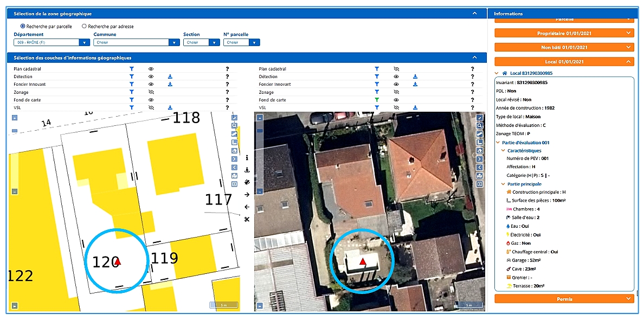Collapse the Caractéristiques section
Screen dimensions: 644x320
pyautogui.click(x=504, y=151)
